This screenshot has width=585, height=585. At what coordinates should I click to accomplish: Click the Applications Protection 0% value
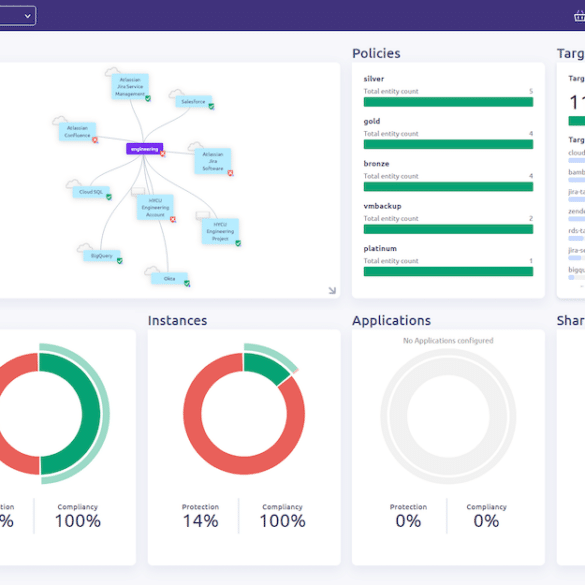pyautogui.click(x=408, y=521)
